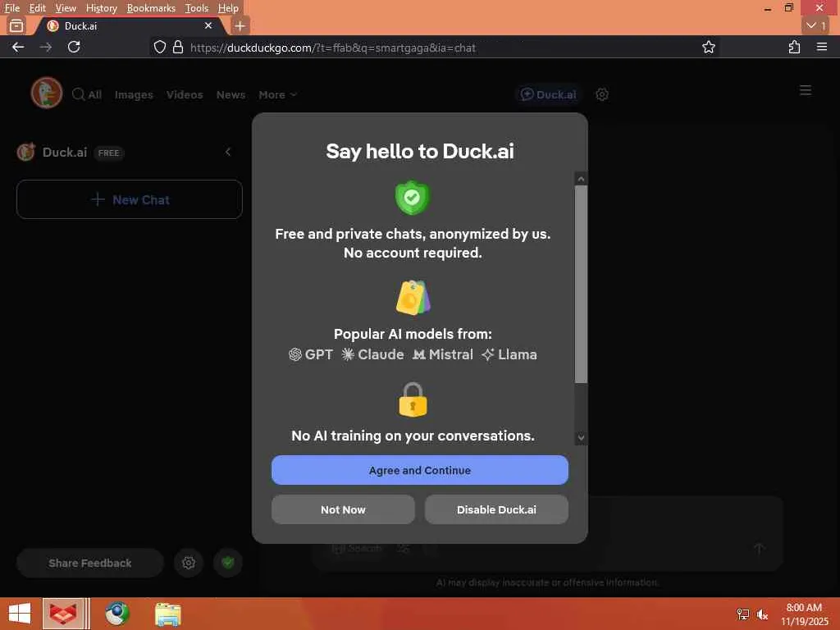Switch to Videos results
This screenshot has width=840, height=630.
click(x=185, y=95)
